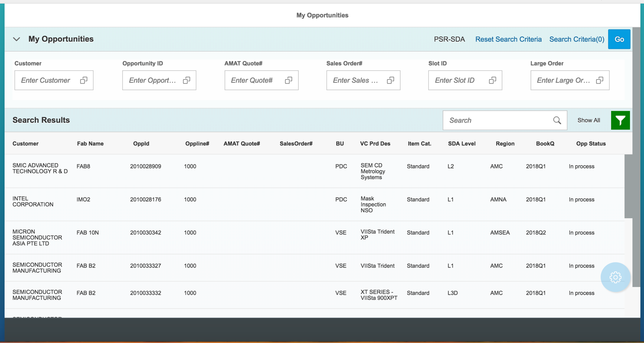Viewport: 644px width, 343px height.
Task: Open value help icon for Large Order field
Action: click(599, 80)
